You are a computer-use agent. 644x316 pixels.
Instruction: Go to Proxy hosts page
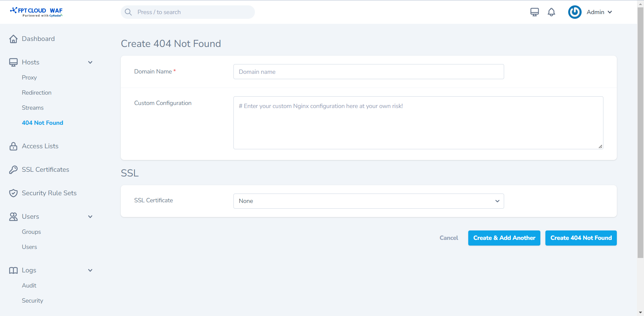coord(29,77)
